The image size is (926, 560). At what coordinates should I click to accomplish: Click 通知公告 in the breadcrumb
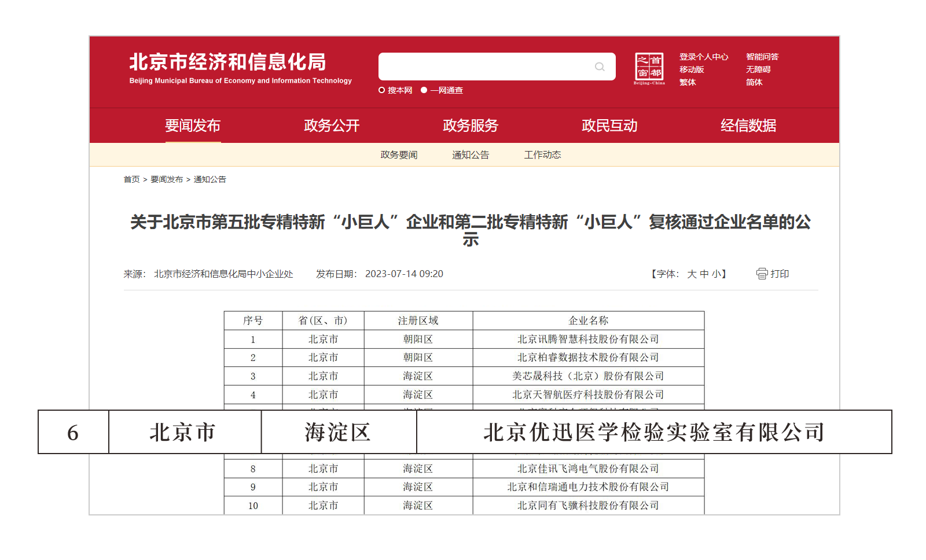[x=210, y=179]
